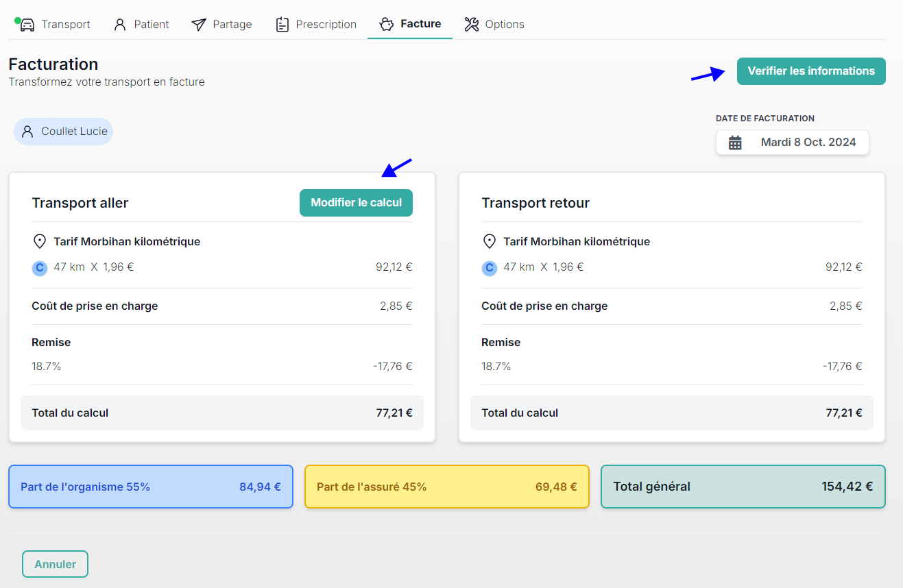Click Remise label in Transport aller
This screenshot has height=588, width=903.
pos(51,343)
